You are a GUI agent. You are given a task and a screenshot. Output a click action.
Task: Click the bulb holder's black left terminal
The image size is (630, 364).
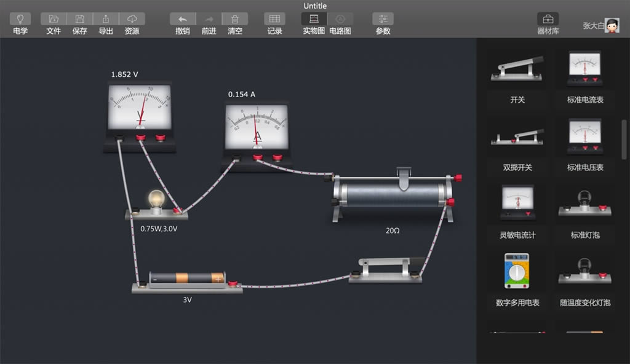[136, 210]
